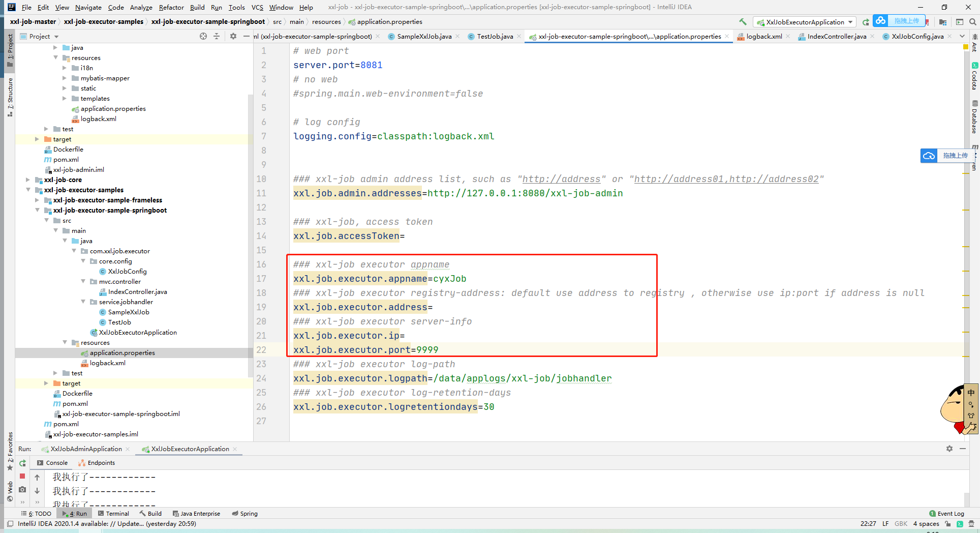Open Java Enterprise tool window button
This screenshot has width=980, height=533.
pyautogui.click(x=196, y=514)
